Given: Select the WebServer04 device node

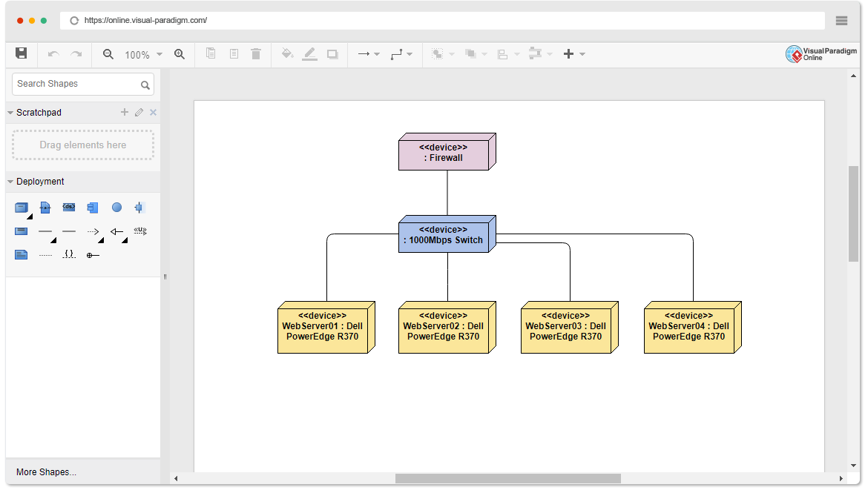Looking at the screenshot, I should point(692,328).
